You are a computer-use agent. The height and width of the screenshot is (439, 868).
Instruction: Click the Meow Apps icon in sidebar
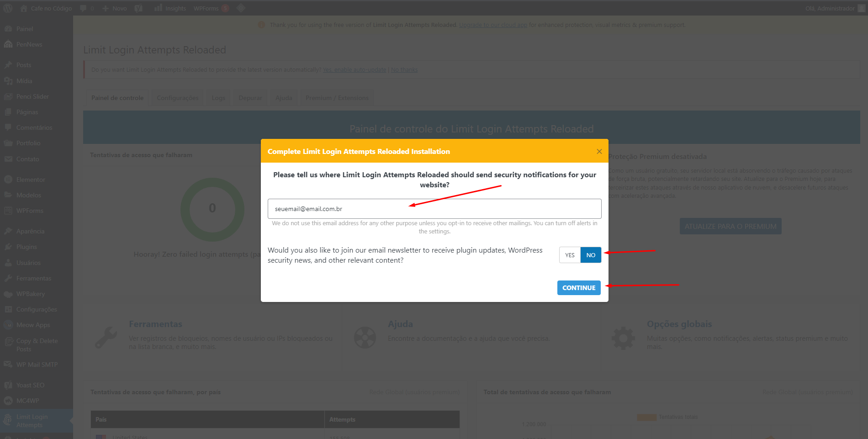tap(8, 325)
